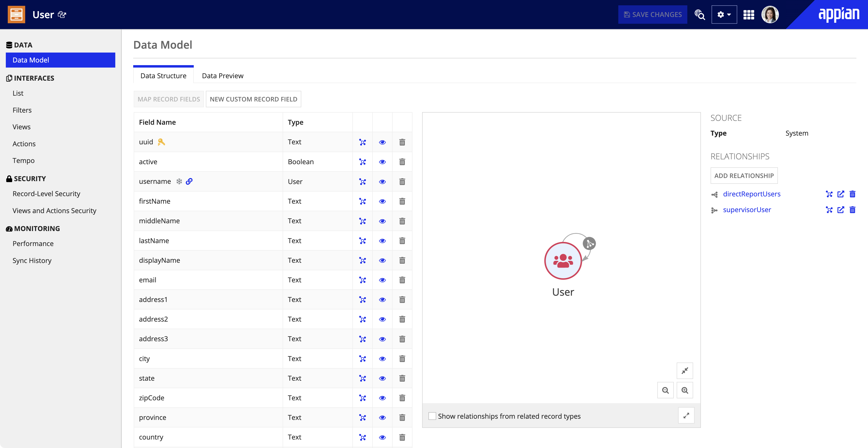Click the ADD RELATIONSHIP button

coord(744,175)
